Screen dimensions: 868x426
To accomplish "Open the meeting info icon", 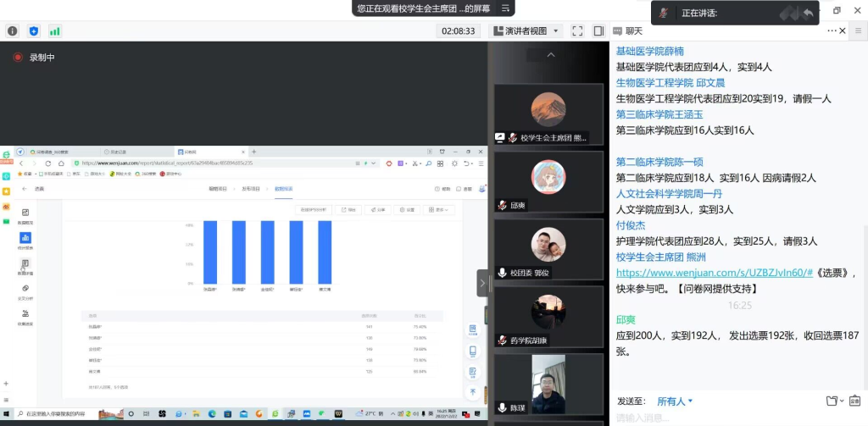I will coord(13,30).
